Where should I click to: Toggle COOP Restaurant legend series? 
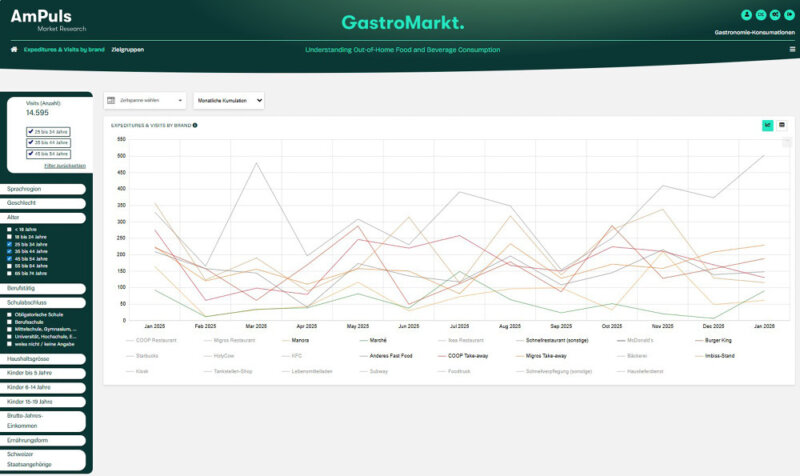click(x=152, y=340)
